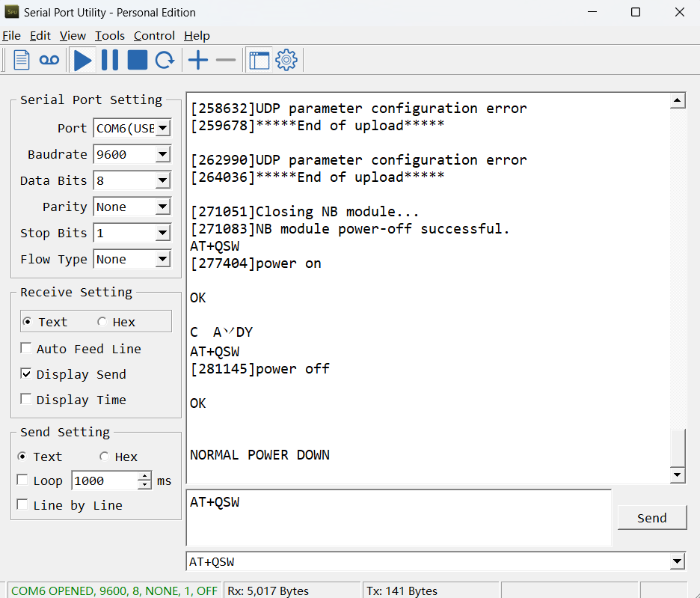Viewport: 700px width, 598px height.
Task: Pause the serial port output
Action: click(110, 60)
